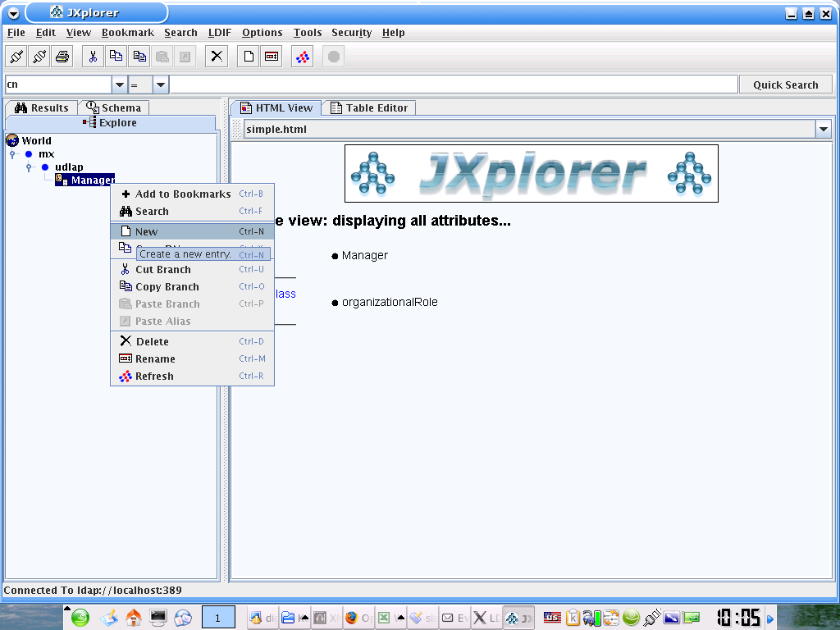This screenshot has width=840, height=630.
Task: Click the quick search text input field
Action: click(x=453, y=84)
